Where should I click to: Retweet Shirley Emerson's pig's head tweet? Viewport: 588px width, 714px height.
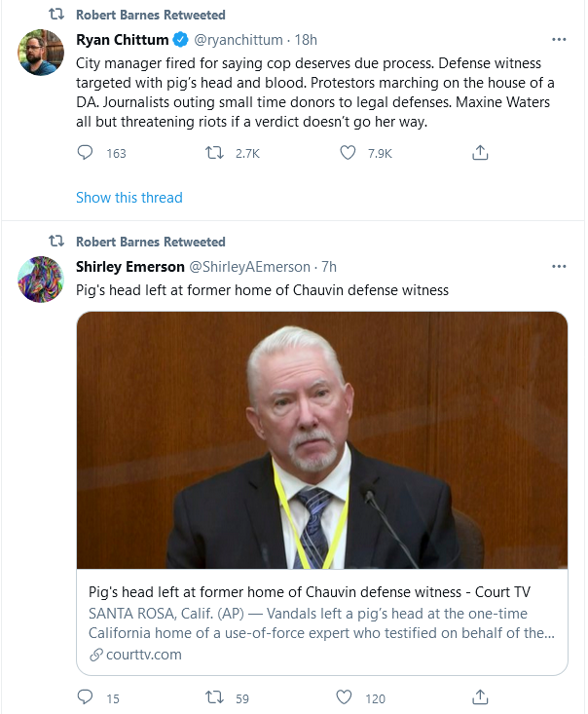215,697
